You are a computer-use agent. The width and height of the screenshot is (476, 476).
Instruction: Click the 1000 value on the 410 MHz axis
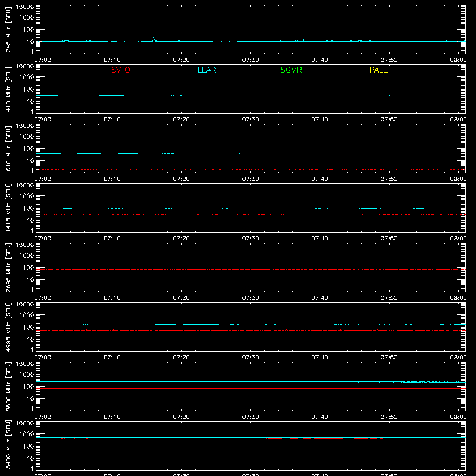27,77
